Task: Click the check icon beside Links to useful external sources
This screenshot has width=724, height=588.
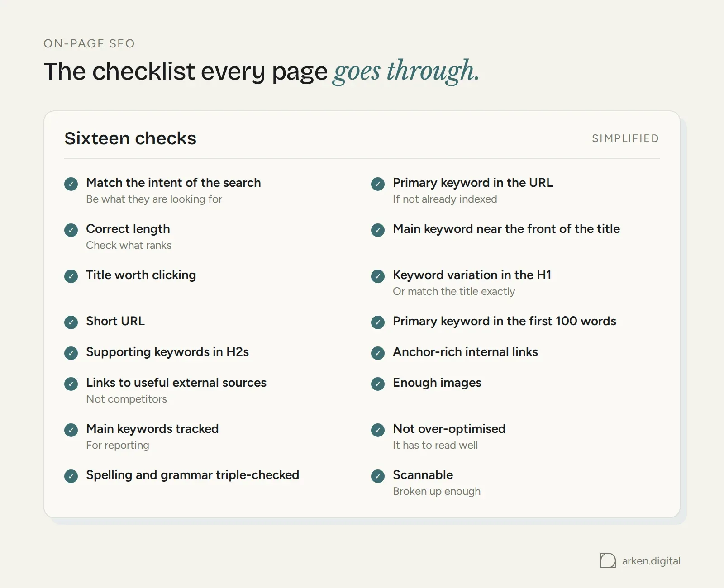Action: 71,384
